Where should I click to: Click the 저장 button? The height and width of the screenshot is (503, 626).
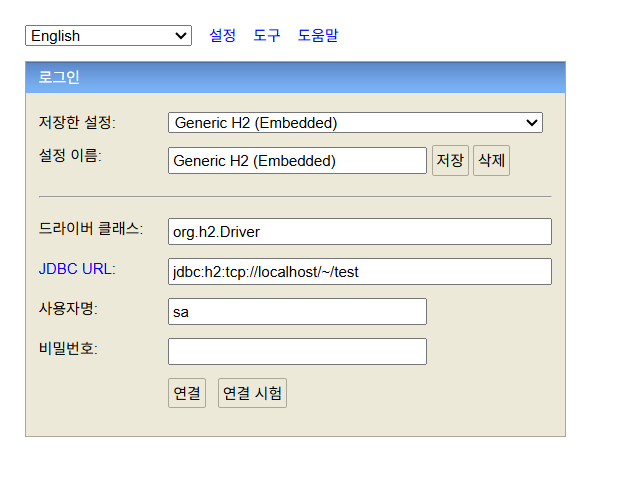click(x=450, y=160)
